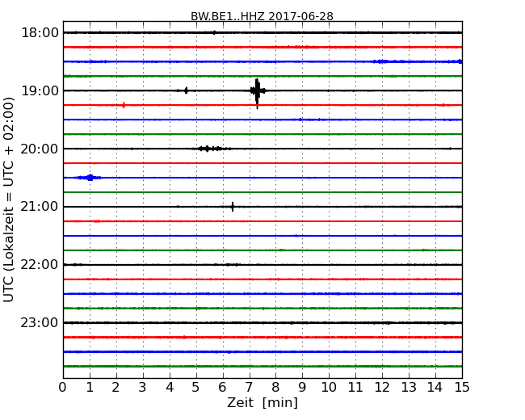525x420 pixels.
Task: Select the small black spike before minute 5 at 19:00
Action: point(186,90)
